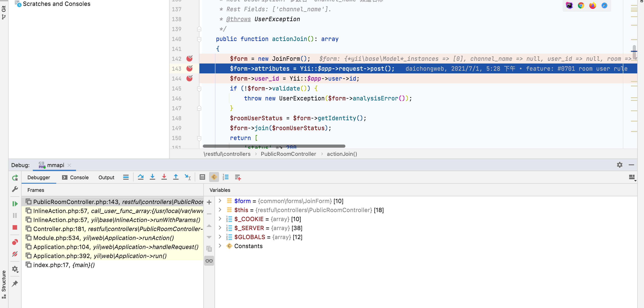Open in Firefox browser icon
Screen dimensions: 644x308
pyautogui.click(x=593, y=5)
